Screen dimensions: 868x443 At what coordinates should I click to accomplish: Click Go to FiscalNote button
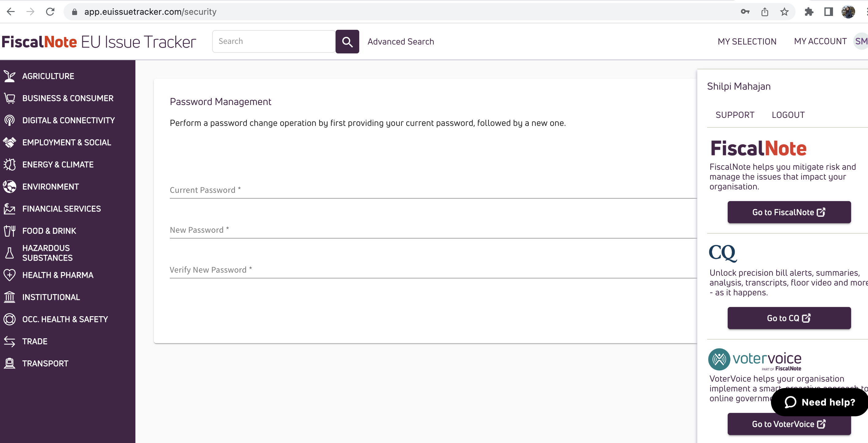pos(789,212)
